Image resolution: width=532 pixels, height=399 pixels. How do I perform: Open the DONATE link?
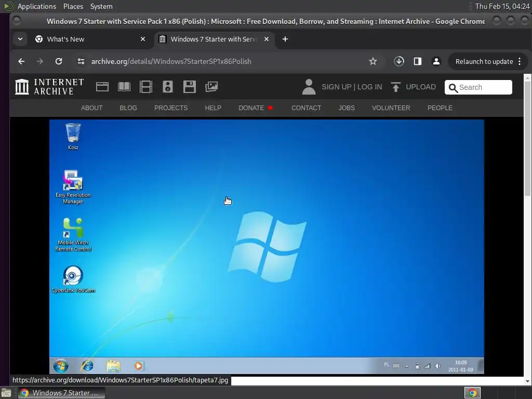point(256,108)
